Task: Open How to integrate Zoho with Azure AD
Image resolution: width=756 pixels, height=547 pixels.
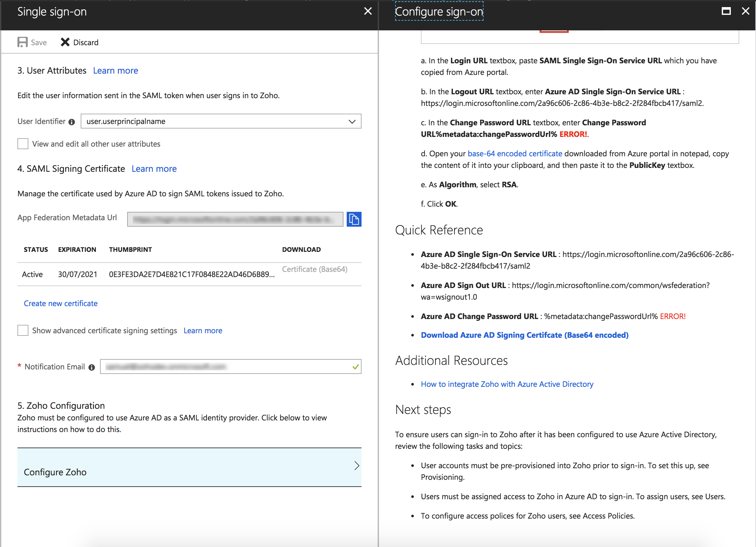Action: tap(507, 384)
